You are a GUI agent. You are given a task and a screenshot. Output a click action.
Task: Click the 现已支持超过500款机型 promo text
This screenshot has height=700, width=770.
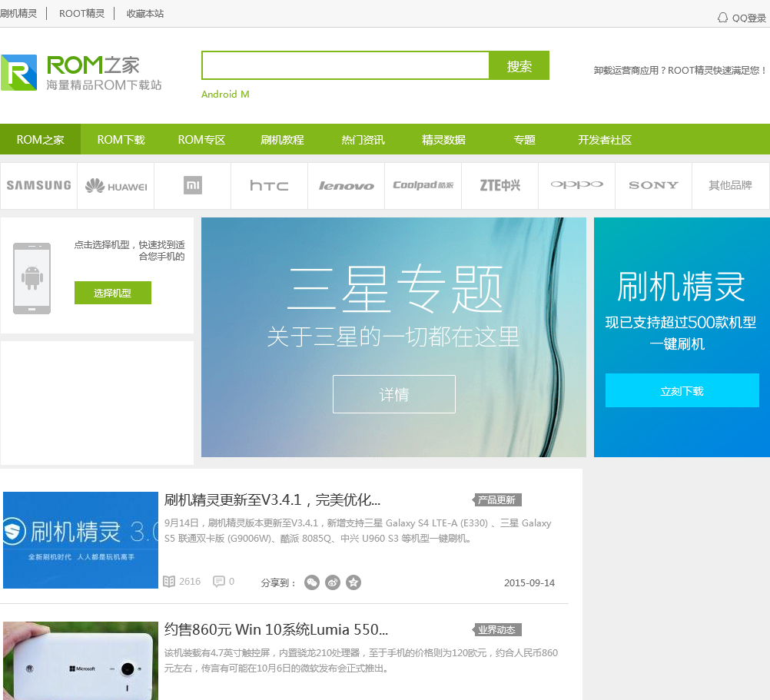tap(681, 322)
